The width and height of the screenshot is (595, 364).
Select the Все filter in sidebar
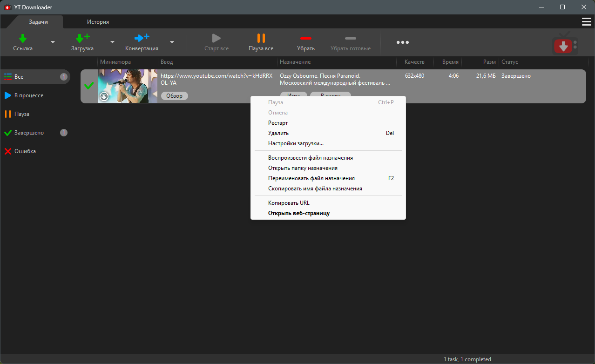(35, 77)
